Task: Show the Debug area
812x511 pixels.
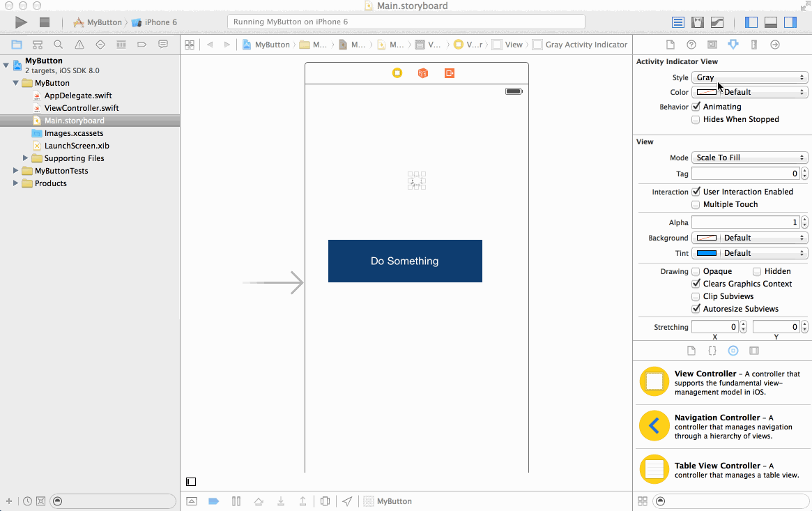Action: tap(771, 22)
